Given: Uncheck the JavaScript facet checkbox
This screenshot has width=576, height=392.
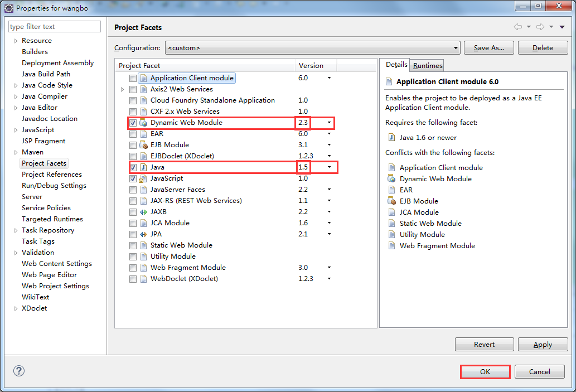Looking at the screenshot, I should [133, 178].
